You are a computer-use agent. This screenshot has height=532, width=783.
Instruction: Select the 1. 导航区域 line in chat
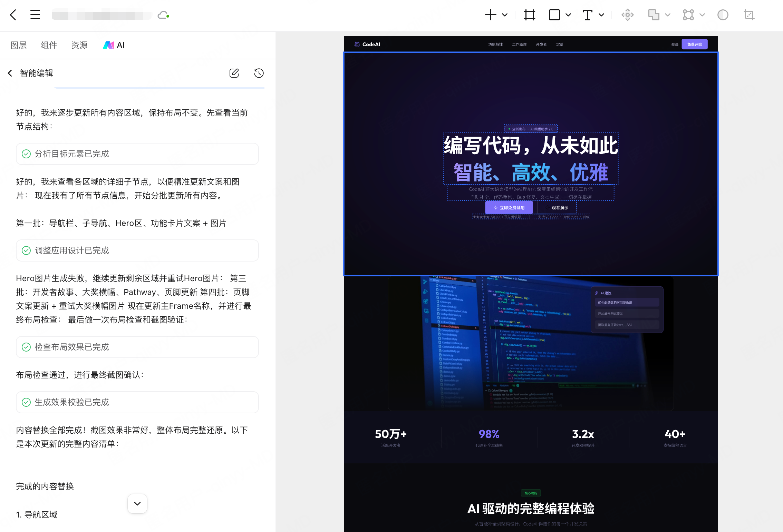(x=37, y=515)
